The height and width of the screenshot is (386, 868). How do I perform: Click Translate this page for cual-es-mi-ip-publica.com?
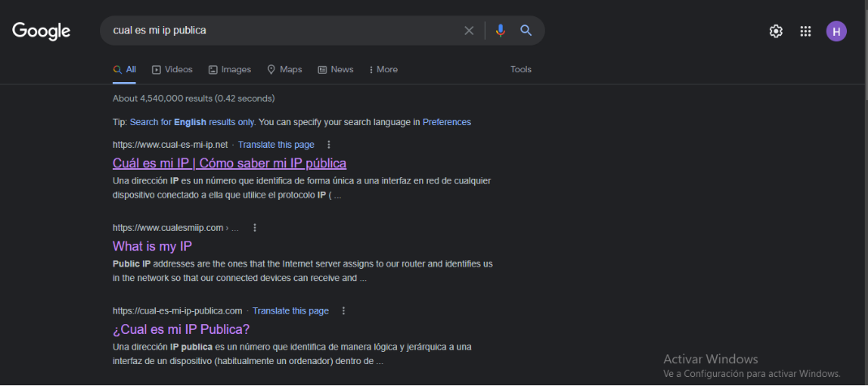(291, 310)
